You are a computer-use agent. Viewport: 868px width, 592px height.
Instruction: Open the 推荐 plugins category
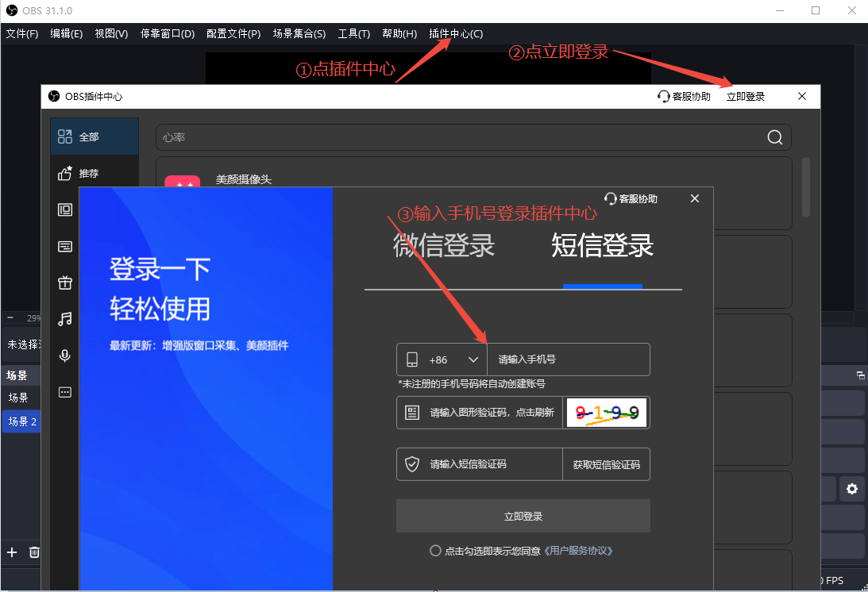[87, 172]
